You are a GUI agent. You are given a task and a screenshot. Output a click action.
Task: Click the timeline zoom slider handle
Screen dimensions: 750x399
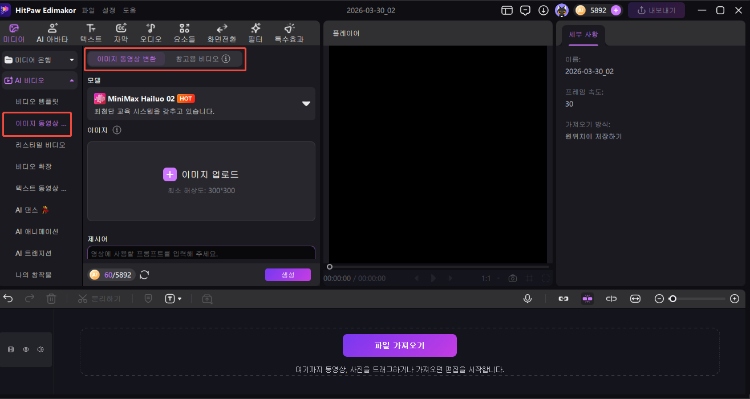pos(673,299)
